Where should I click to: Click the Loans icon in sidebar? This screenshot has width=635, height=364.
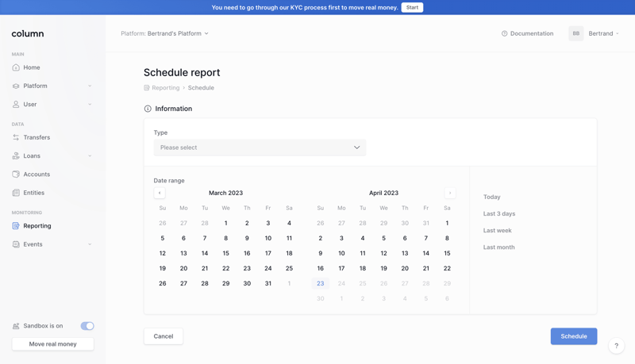(x=16, y=155)
